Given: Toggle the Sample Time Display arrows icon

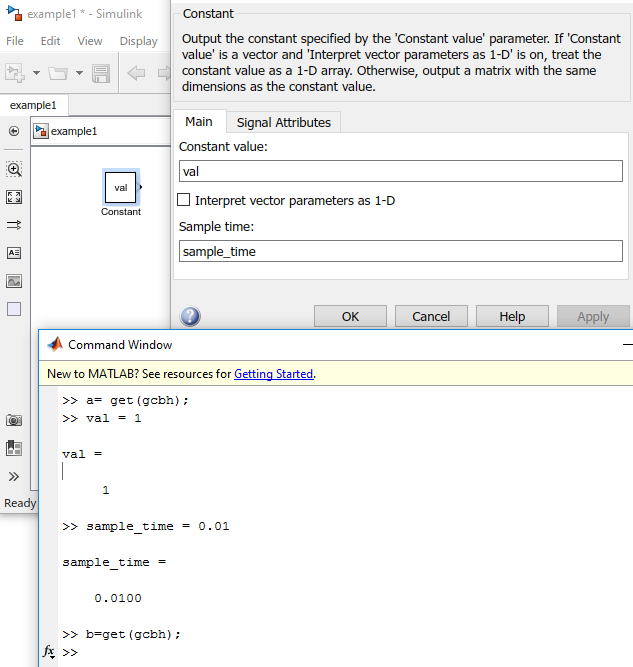Looking at the screenshot, I should pos(14,225).
